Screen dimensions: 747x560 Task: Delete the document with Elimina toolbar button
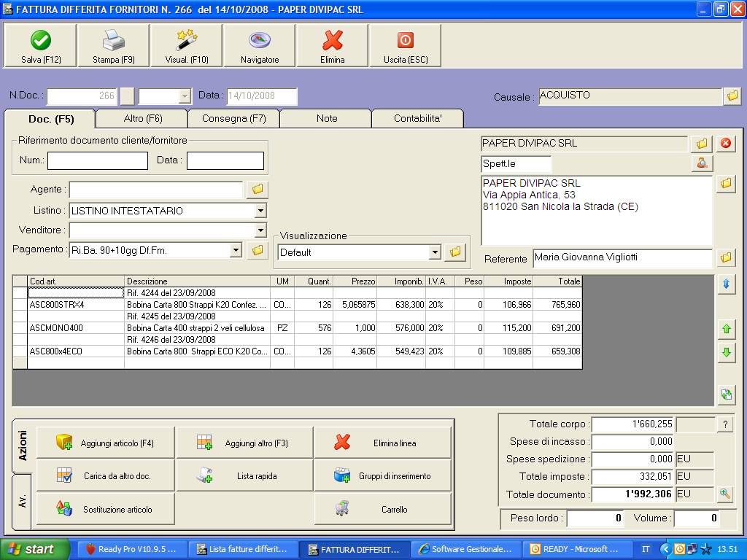coord(332,46)
